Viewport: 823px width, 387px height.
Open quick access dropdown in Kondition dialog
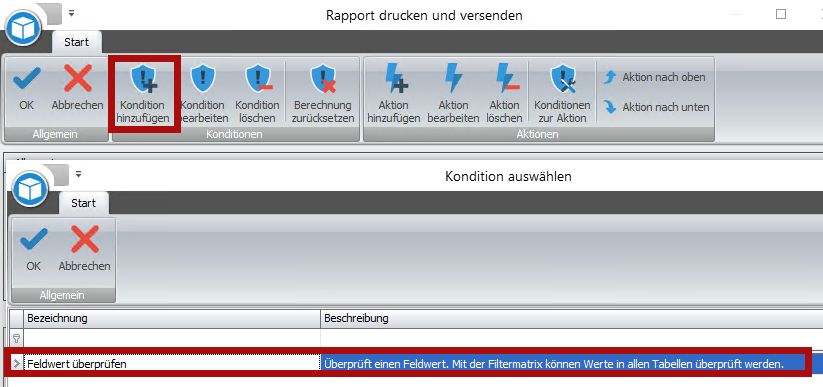pyautogui.click(x=78, y=174)
